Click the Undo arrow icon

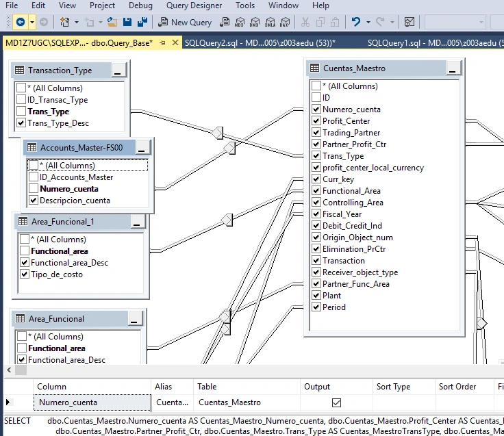click(356, 22)
